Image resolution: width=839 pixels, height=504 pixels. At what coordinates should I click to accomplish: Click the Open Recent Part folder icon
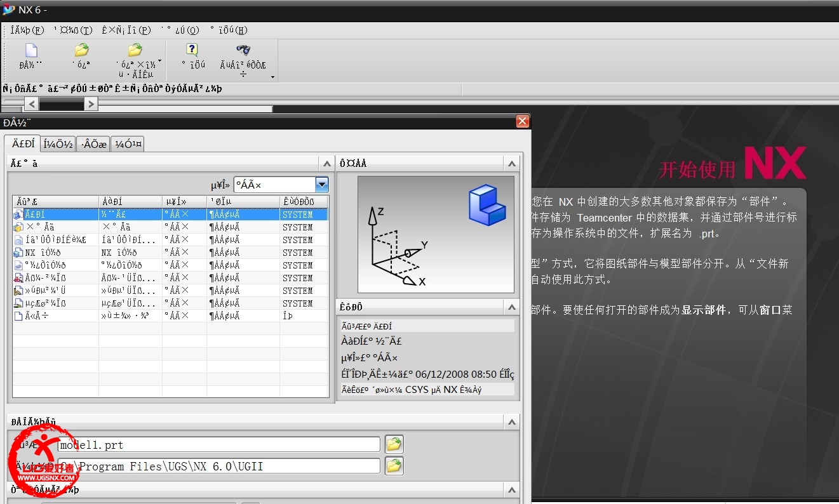point(135,50)
